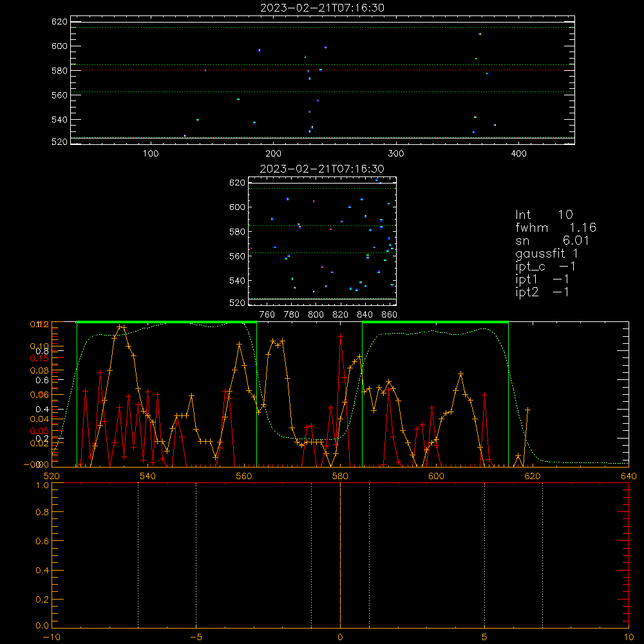Select the 'ipt2 -1' readout
The image size is (644, 644).
(x=542, y=292)
